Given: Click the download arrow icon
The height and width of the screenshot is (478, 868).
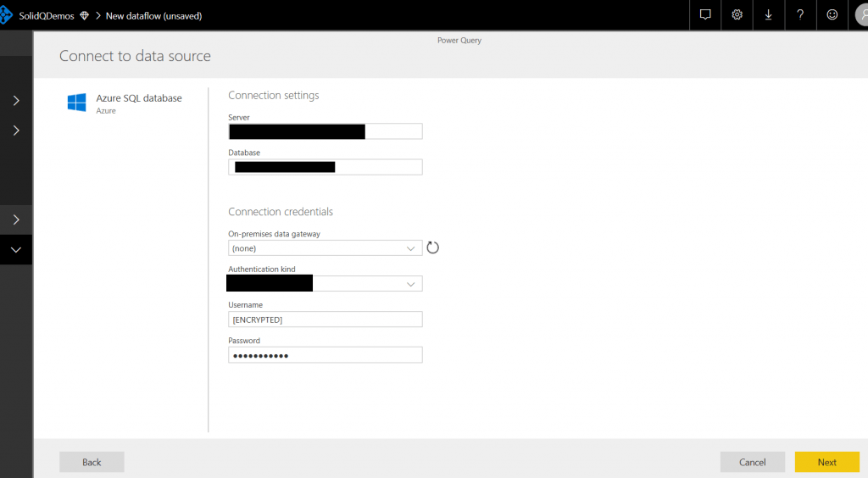Looking at the screenshot, I should point(768,14).
